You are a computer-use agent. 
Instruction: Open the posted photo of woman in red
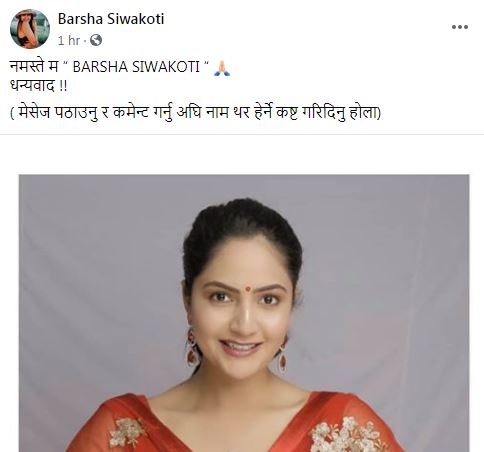pos(244,313)
